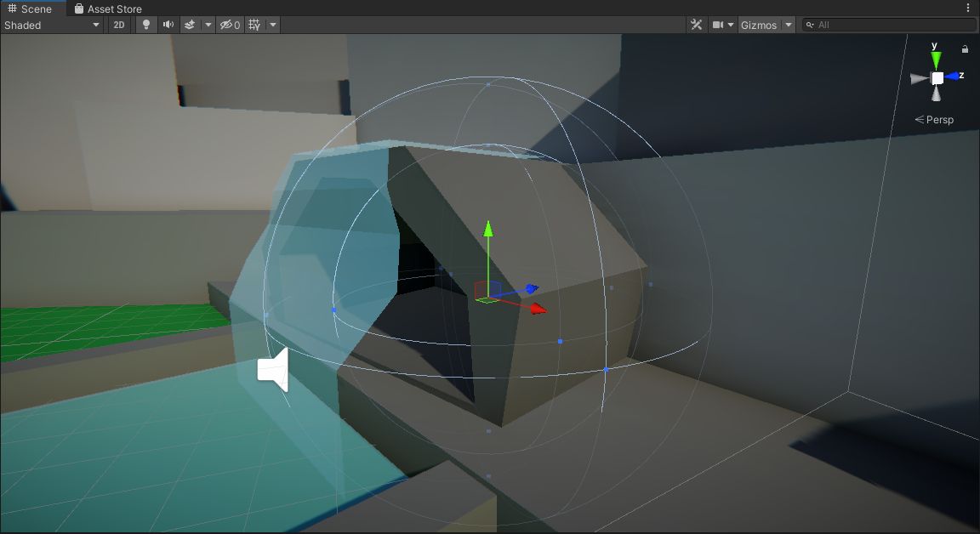This screenshot has height=534, width=980.
Task: Expand the scene effects dropdown arrow
Action: pyautogui.click(x=208, y=25)
